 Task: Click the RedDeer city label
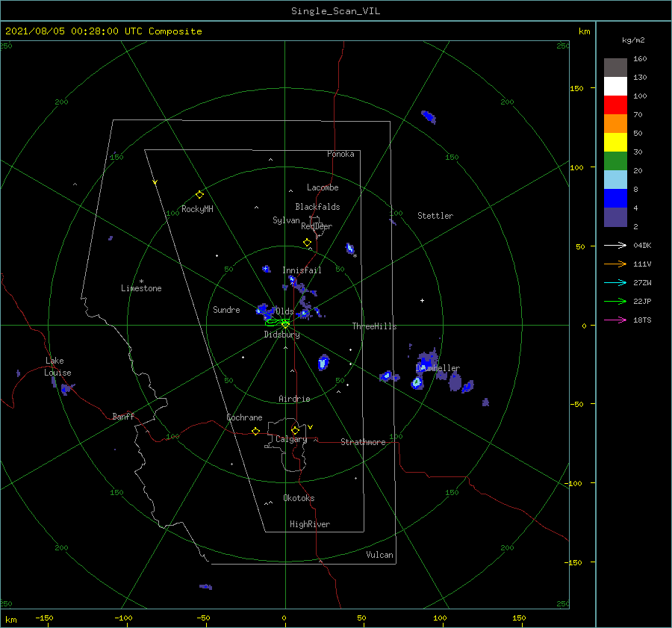[x=317, y=226]
